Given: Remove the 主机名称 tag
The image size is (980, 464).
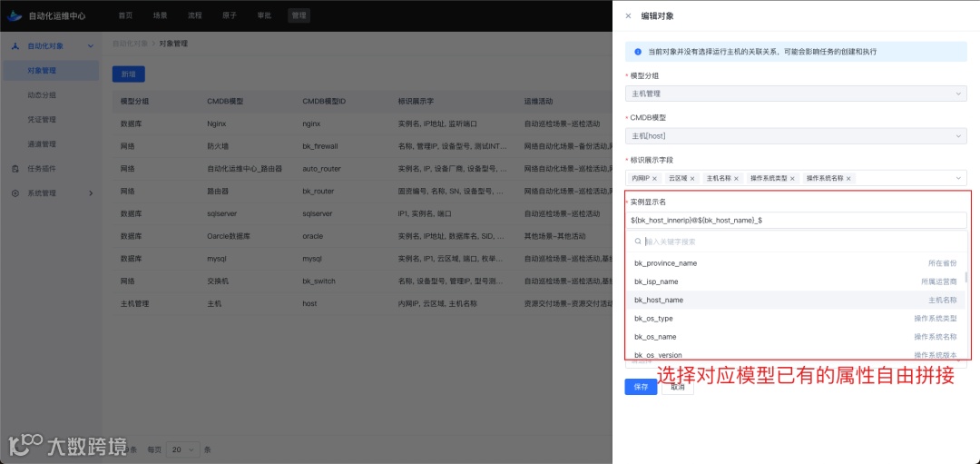Looking at the screenshot, I should 736,179.
